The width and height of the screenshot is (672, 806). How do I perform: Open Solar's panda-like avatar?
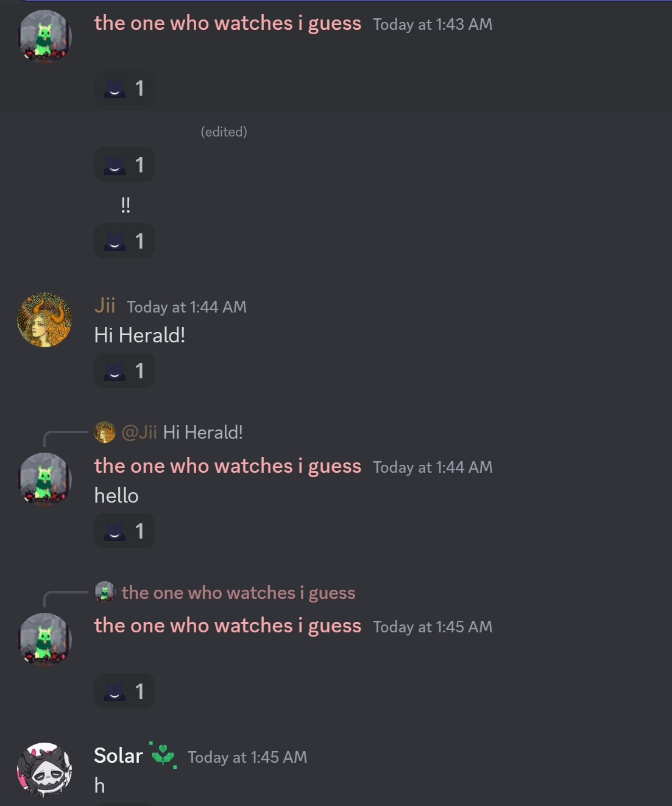click(44, 770)
